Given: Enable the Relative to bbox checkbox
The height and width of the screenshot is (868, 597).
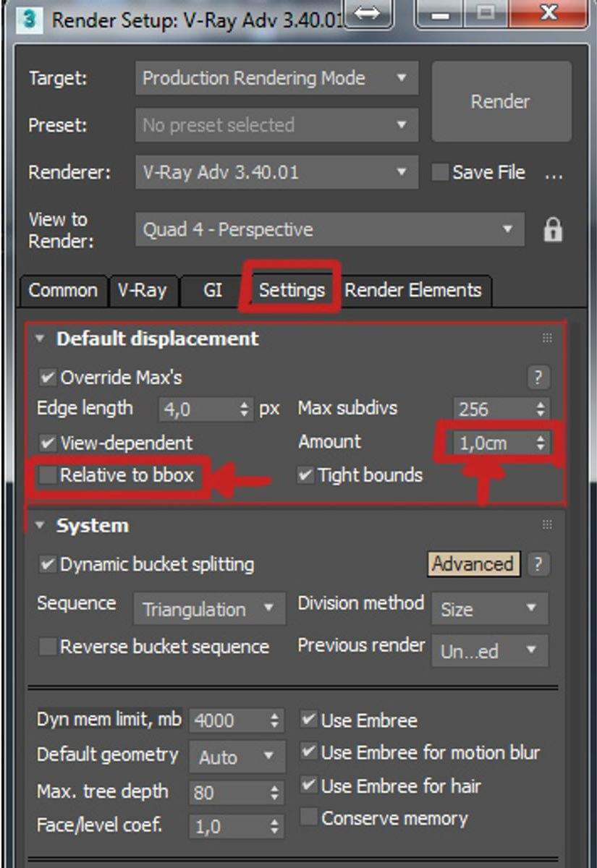Looking at the screenshot, I should 48,475.
